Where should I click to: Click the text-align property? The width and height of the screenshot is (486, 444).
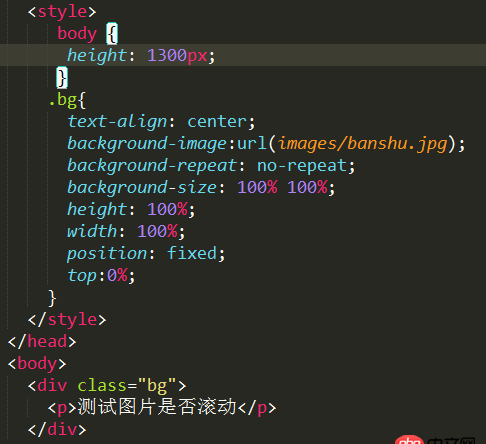point(117,122)
